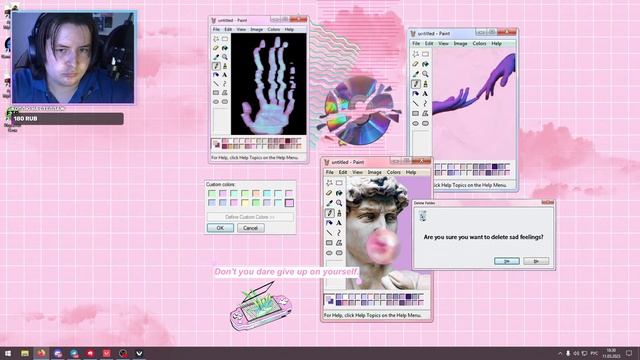Select the Free-Form Select tool in hand Paint window
This screenshot has height=360, width=640.
click(x=216, y=39)
